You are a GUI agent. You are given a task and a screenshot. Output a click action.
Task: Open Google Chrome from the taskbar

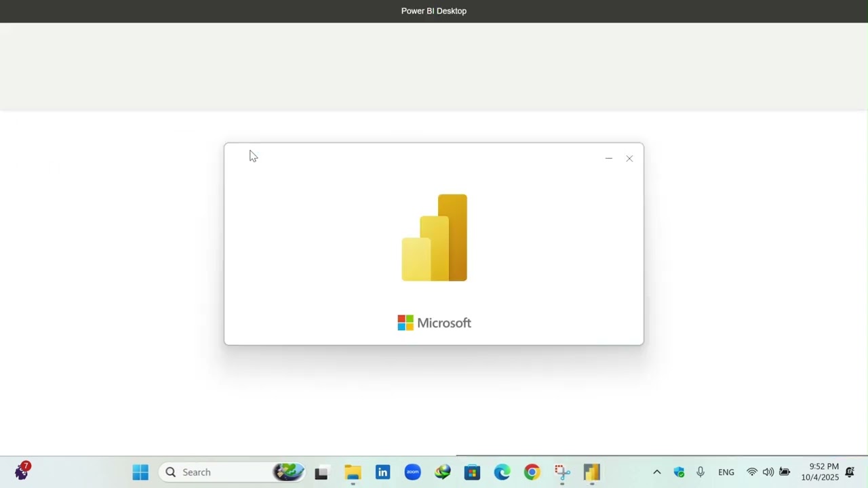(532, 472)
